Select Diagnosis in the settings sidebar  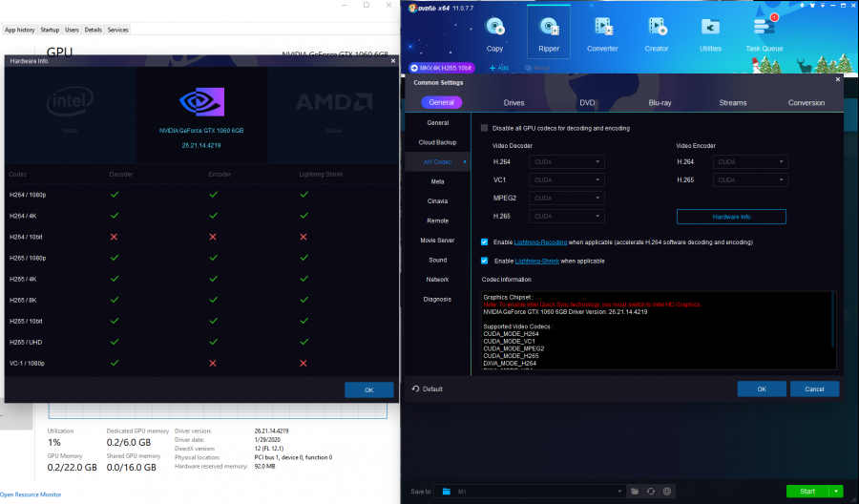(x=438, y=299)
